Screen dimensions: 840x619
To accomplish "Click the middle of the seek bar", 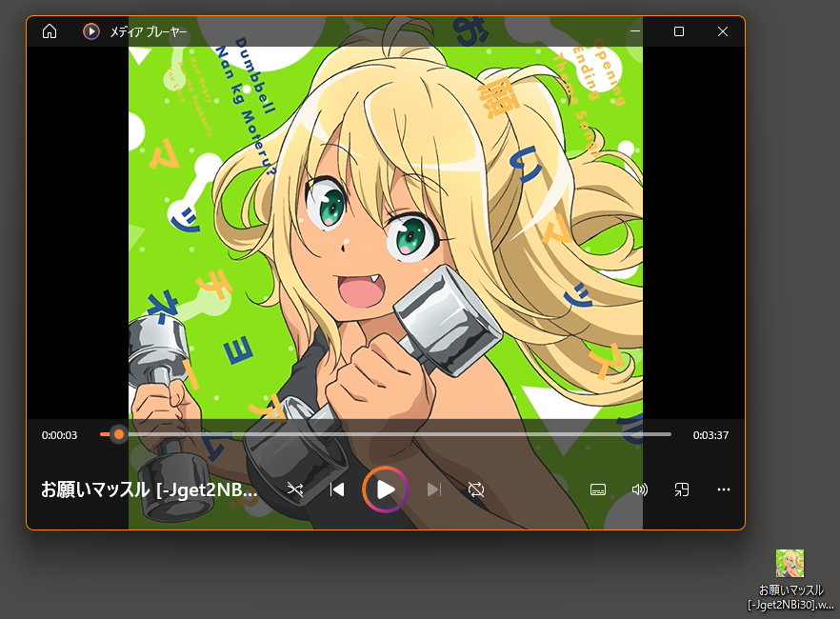I will (386, 434).
